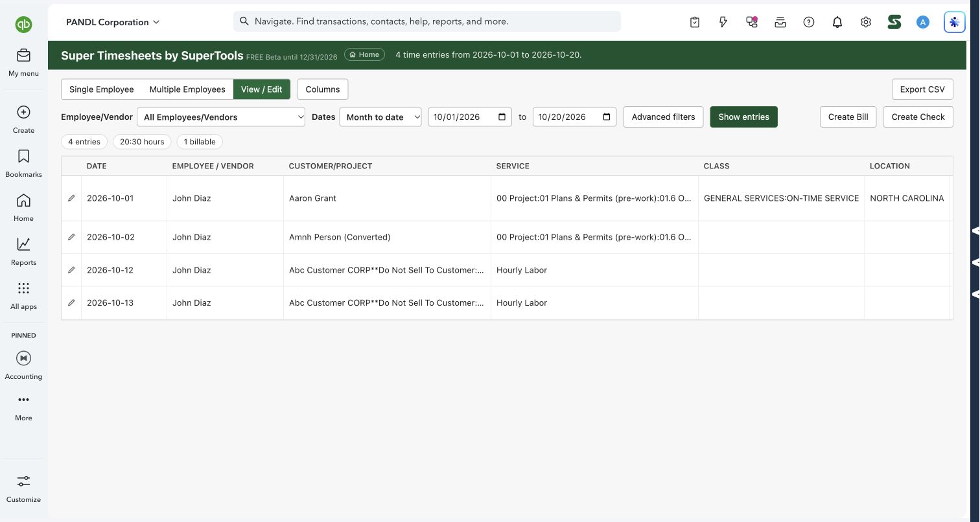Image resolution: width=980 pixels, height=522 pixels.
Task: Focus the Navigate search box
Action: [x=427, y=21]
